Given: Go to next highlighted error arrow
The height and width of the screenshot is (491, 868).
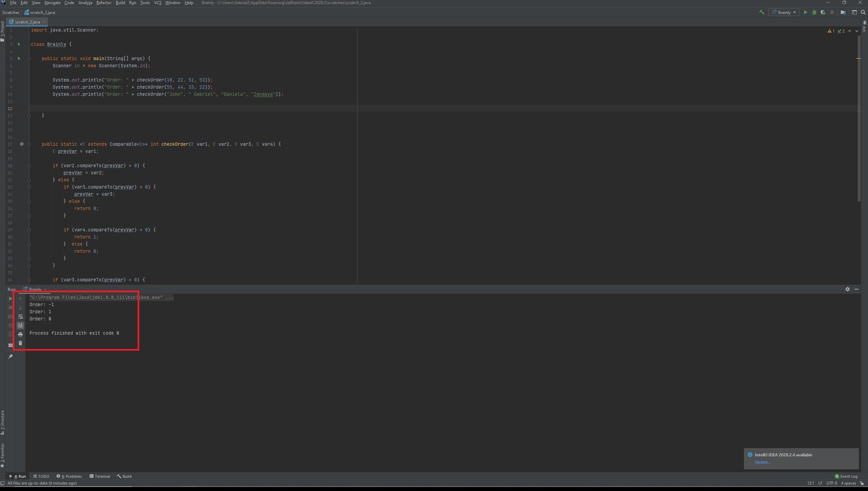Looking at the screenshot, I should pyautogui.click(x=856, y=31).
